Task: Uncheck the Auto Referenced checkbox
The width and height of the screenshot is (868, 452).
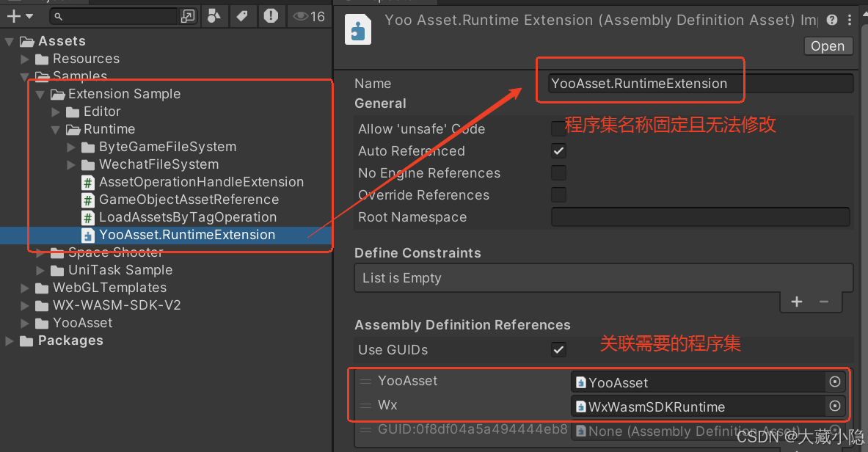Action: click(x=558, y=150)
